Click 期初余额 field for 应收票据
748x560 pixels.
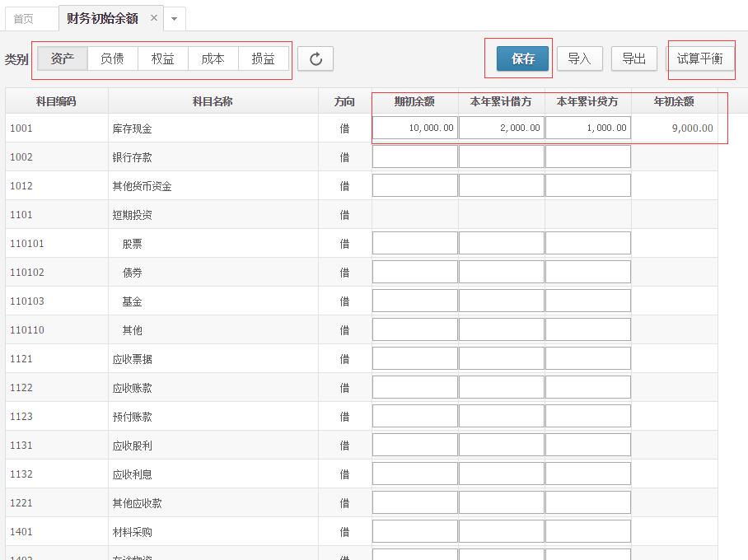click(x=414, y=358)
